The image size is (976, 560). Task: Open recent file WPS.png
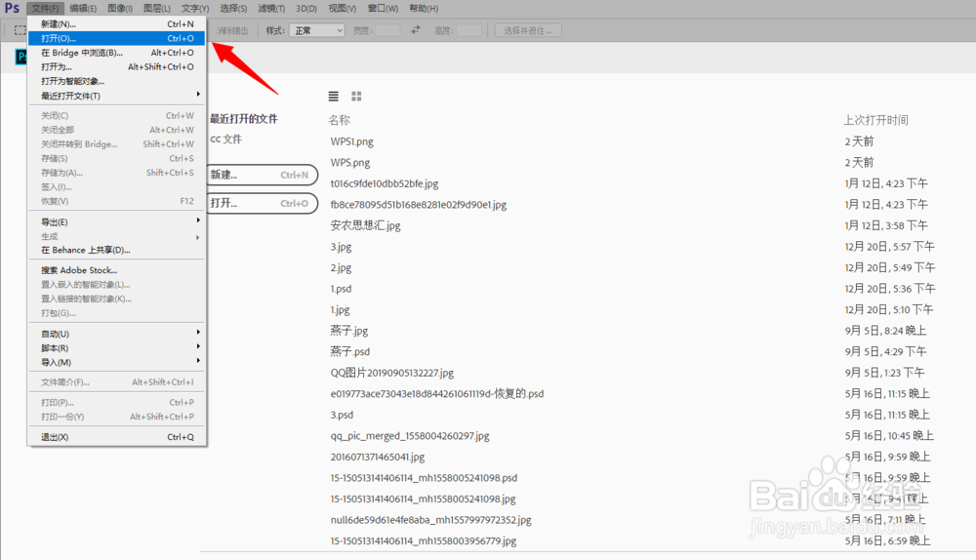click(x=349, y=162)
